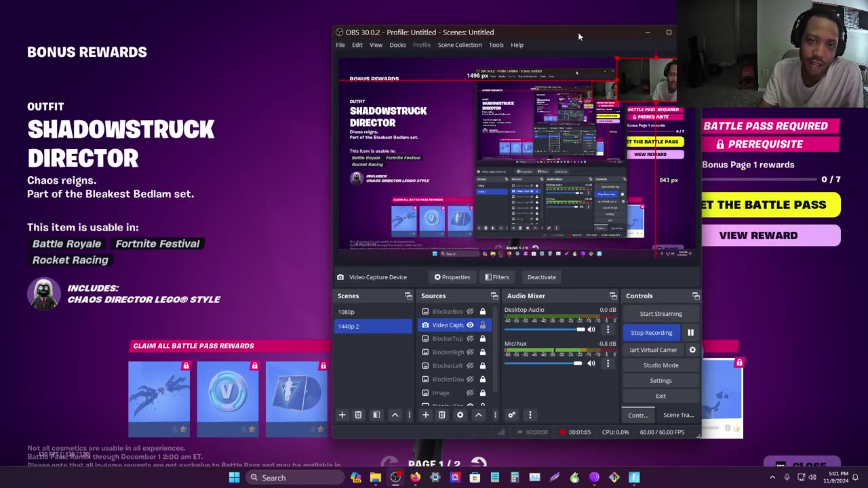Adjust Desktop Audio volume slider
This screenshot has height=488, width=868.
[x=545, y=329]
